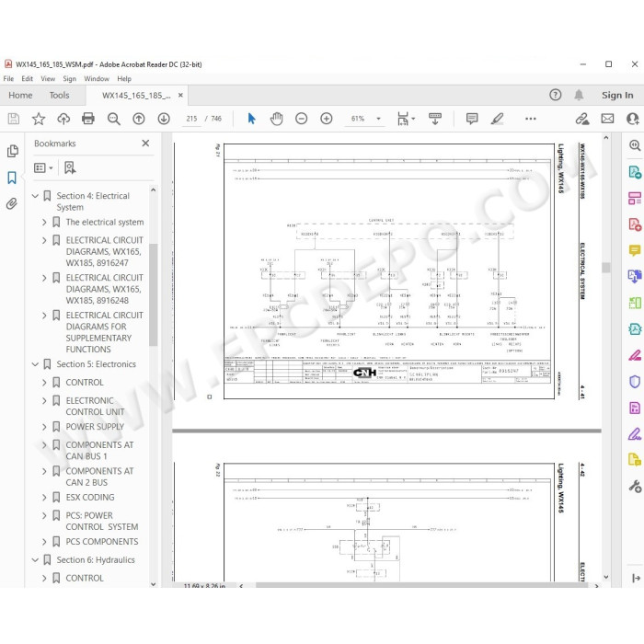Viewport: 644px width, 644px height.
Task: Expand ESX CODING bookmark
Action: tap(44, 498)
